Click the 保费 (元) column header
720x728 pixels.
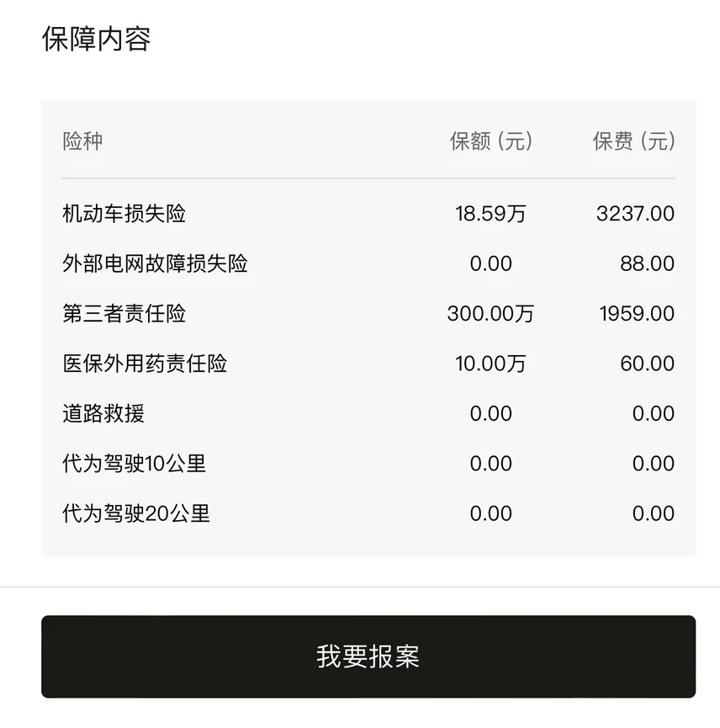tap(633, 141)
